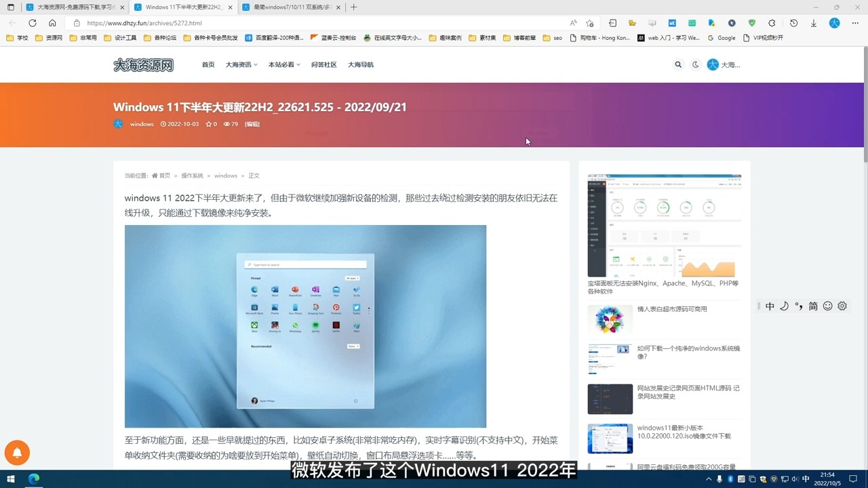The image size is (868, 488).
Task: Open the action center notification icon
Action: tap(854, 479)
